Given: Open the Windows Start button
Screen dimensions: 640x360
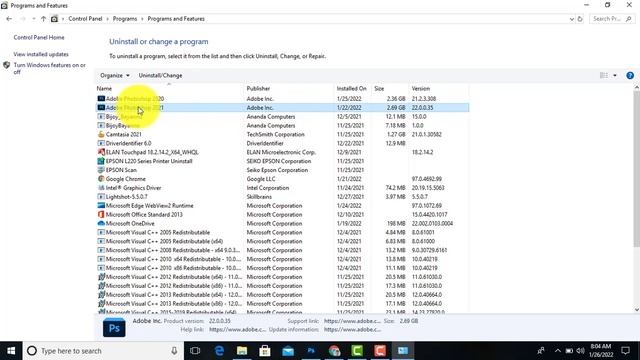Looking at the screenshot, I should point(11,351).
